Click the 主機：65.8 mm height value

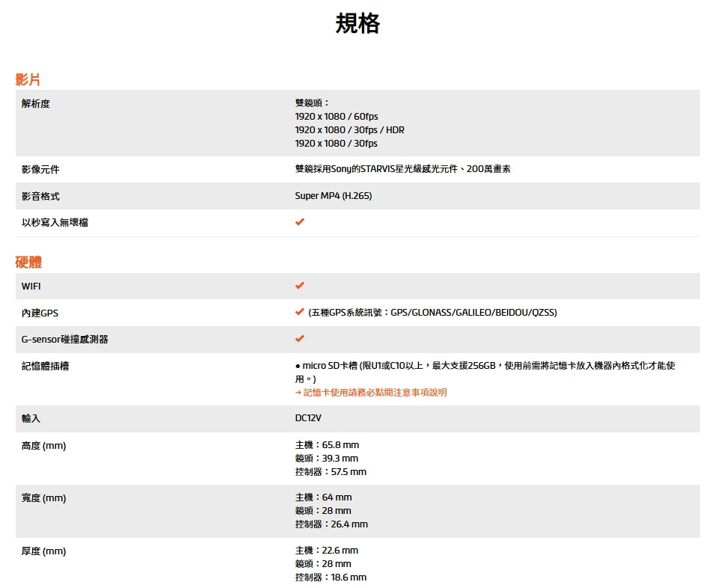pyautogui.click(x=327, y=445)
